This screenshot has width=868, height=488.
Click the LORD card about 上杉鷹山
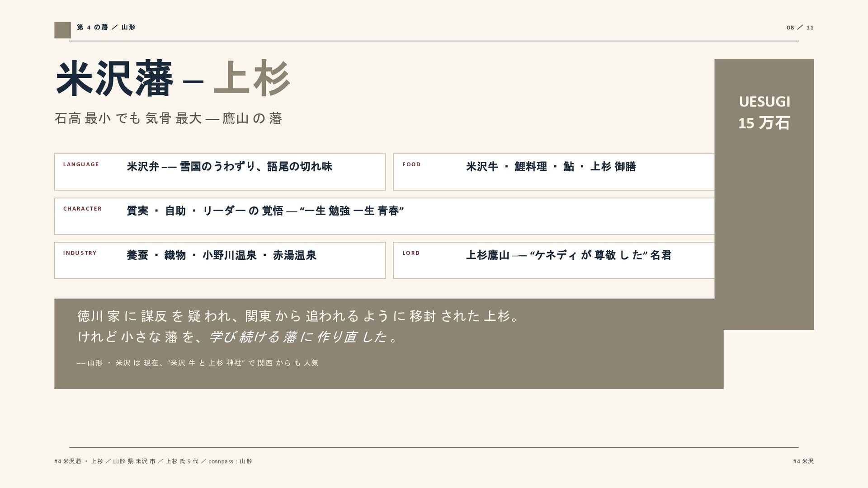(554, 260)
